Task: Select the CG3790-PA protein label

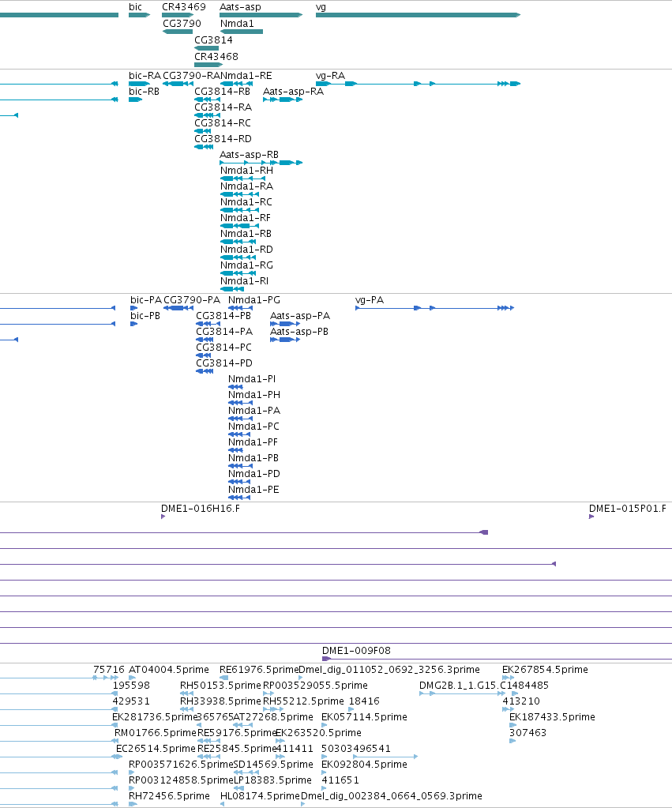Action: pos(192,300)
